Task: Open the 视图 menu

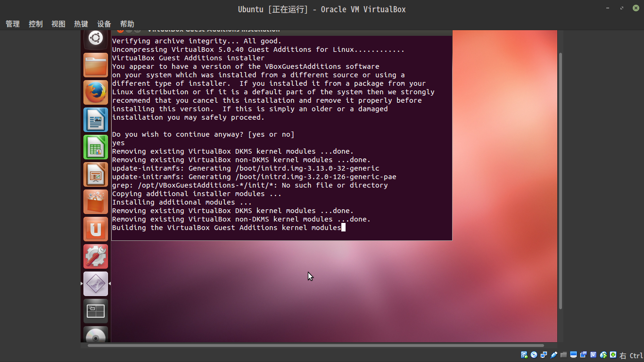Action: point(58,24)
